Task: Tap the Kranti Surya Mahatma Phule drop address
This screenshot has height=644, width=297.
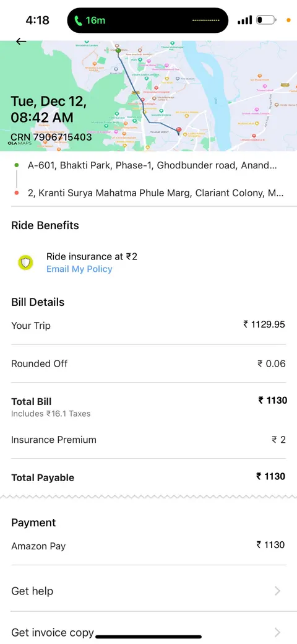Action: (155, 193)
